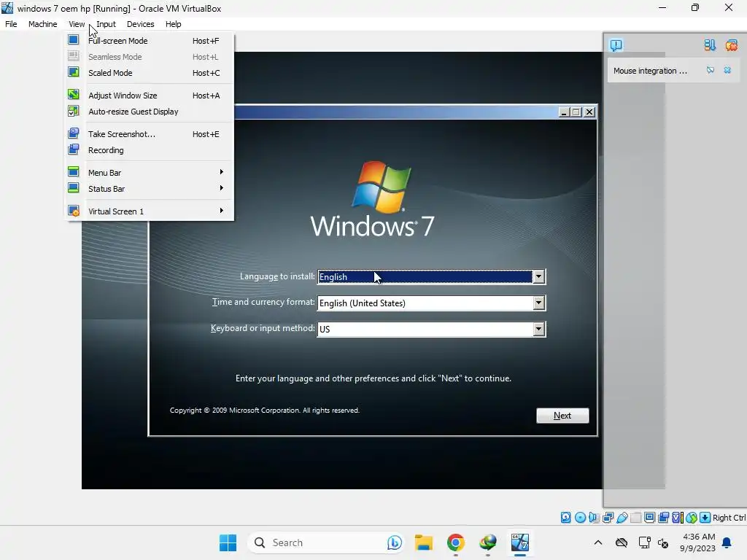The height and width of the screenshot is (560, 747).
Task: Click Next in Windows 7 setup
Action: (562, 415)
